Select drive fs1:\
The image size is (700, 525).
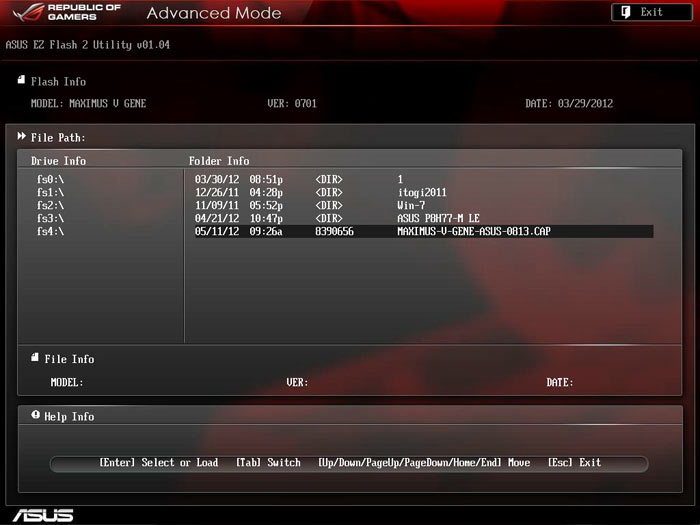50,192
